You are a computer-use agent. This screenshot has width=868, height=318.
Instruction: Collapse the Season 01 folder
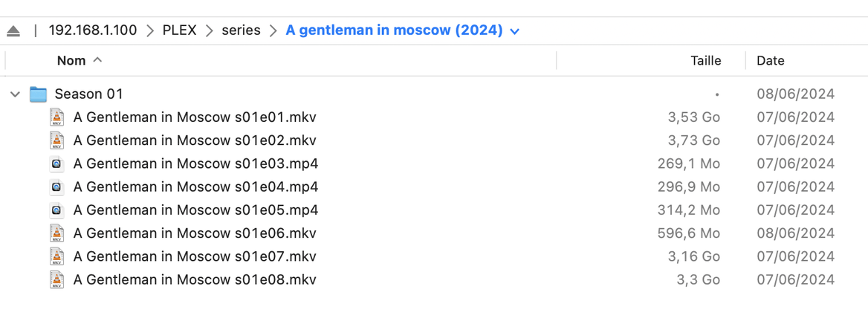[x=15, y=94]
